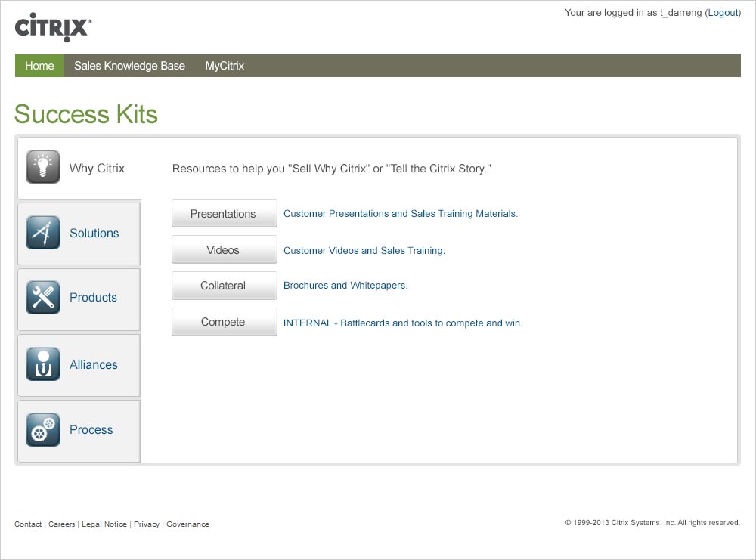Open the Sales Knowledge Base menu
756x560 pixels.
[130, 66]
